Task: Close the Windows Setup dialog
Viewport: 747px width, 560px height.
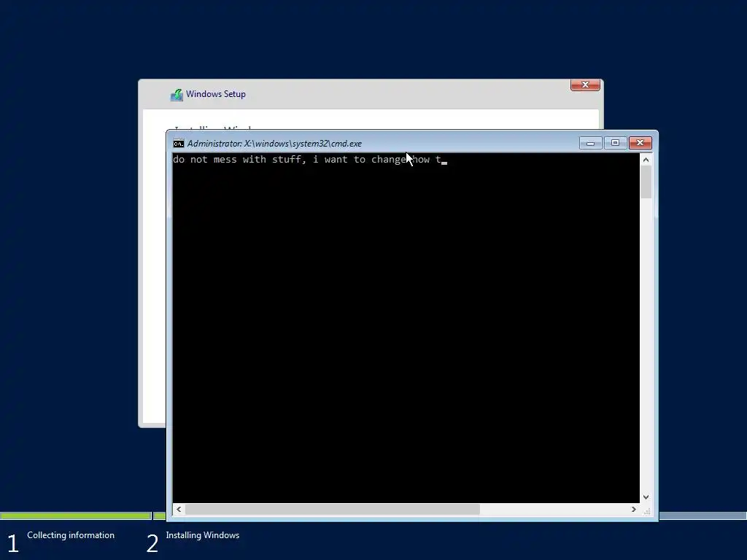Action: (586, 85)
